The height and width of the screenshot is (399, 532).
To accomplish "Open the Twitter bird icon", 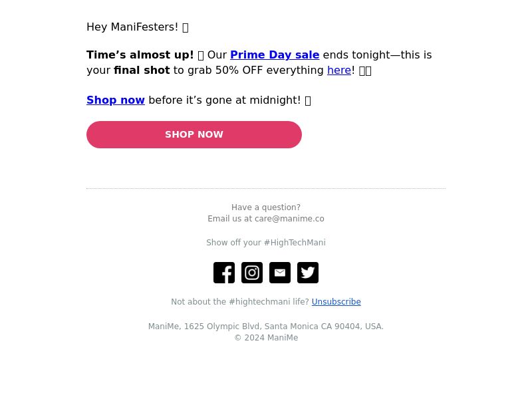I will (308, 273).
